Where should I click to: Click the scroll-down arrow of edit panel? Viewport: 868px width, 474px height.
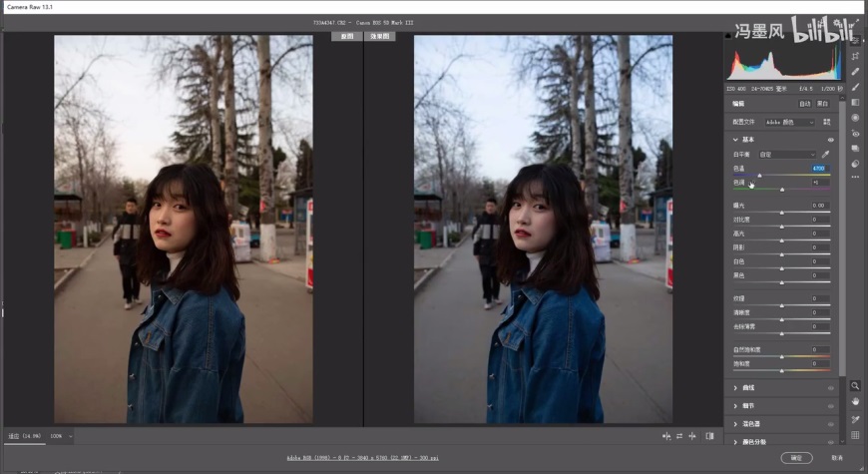click(x=842, y=441)
